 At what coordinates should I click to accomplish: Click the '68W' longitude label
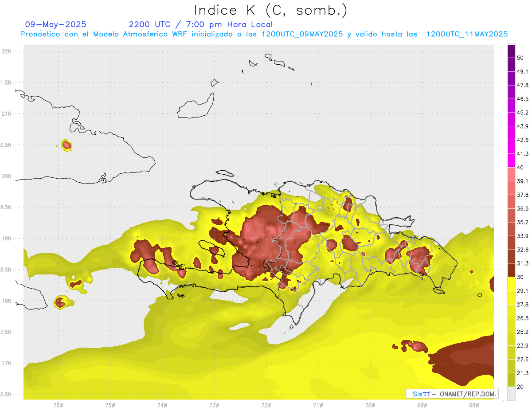(x=473, y=405)
